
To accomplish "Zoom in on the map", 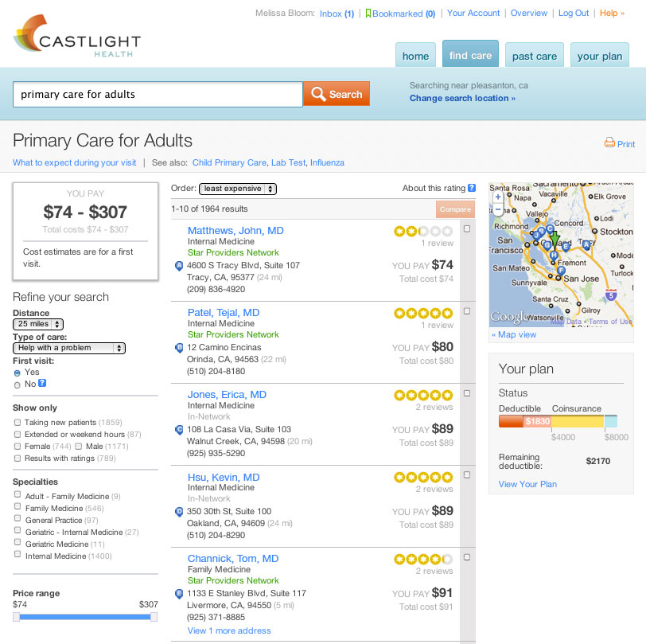I will [x=498, y=197].
